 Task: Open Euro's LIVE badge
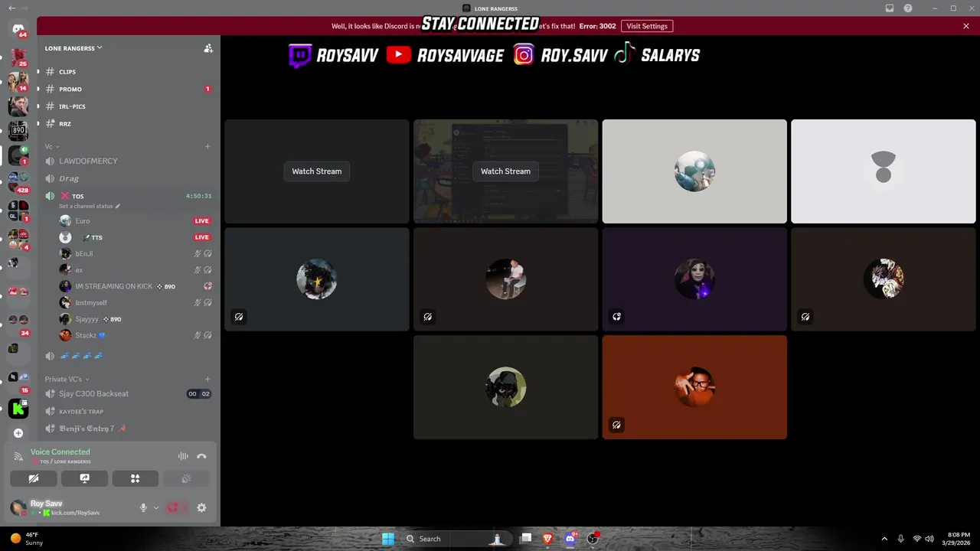202,221
